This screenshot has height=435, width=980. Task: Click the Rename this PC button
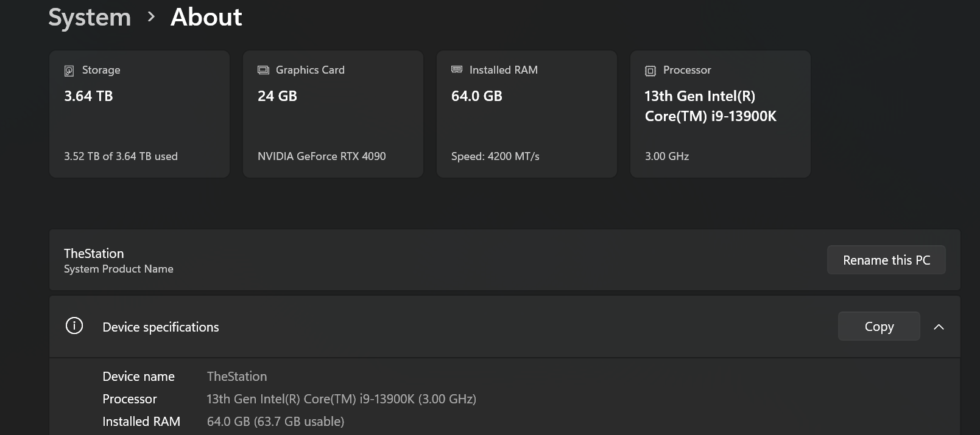pyautogui.click(x=886, y=260)
